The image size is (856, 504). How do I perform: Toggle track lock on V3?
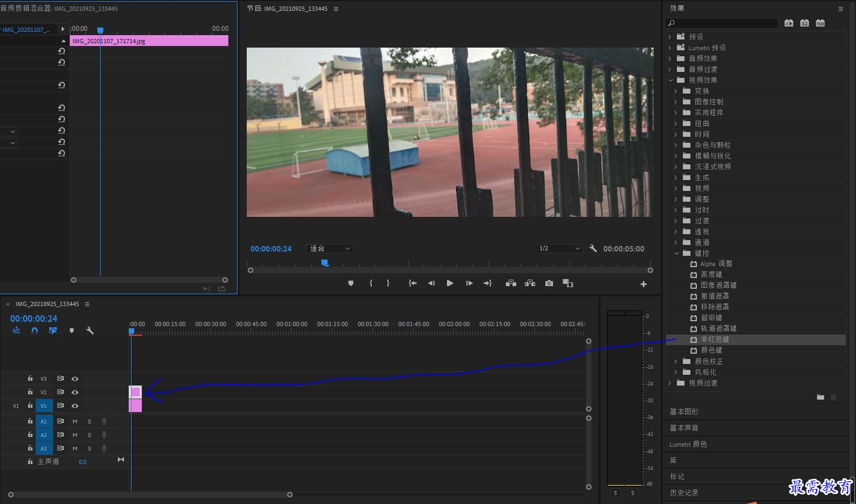coord(30,379)
